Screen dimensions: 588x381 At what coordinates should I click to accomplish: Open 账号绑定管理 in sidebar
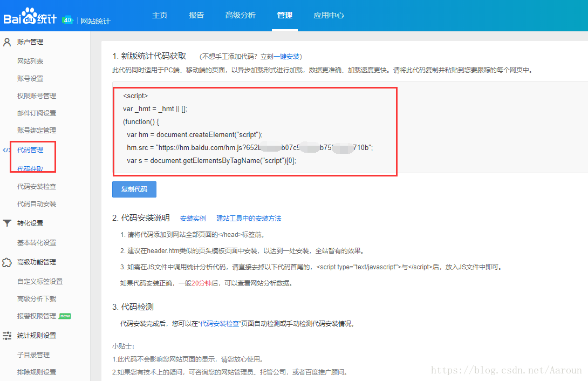[x=37, y=130]
